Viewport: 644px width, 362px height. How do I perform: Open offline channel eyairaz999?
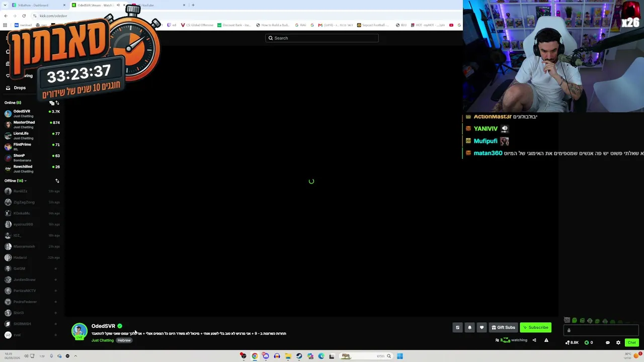(32, 224)
